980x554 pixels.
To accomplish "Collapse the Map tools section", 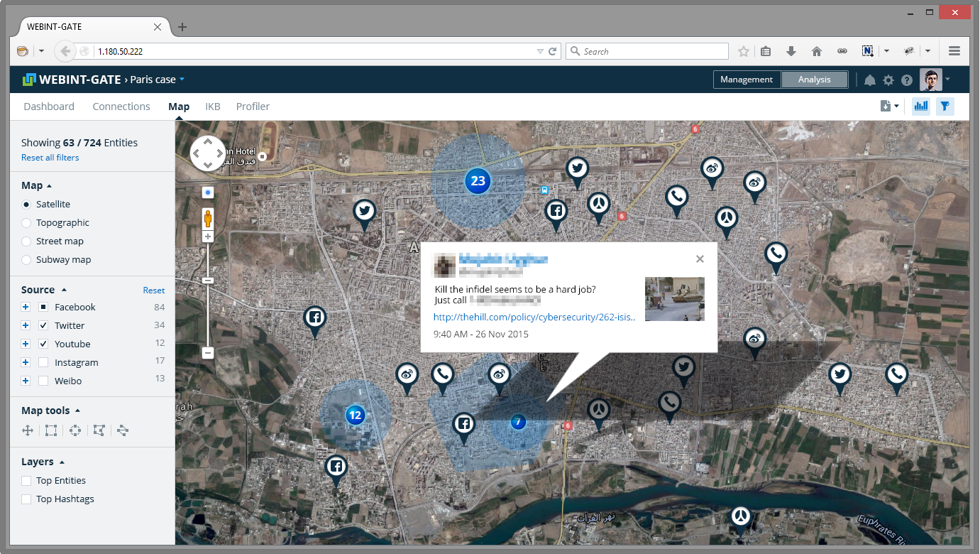I will [77, 411].
